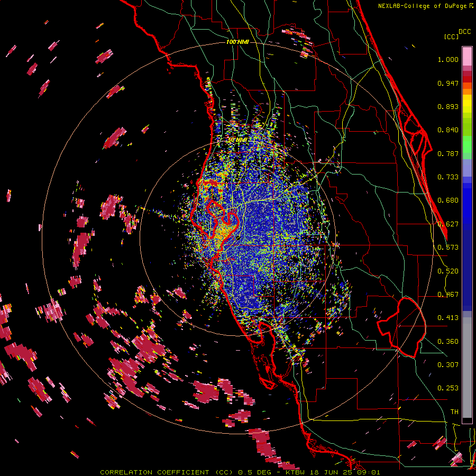Click the TH threshold label

click(454, 412)
